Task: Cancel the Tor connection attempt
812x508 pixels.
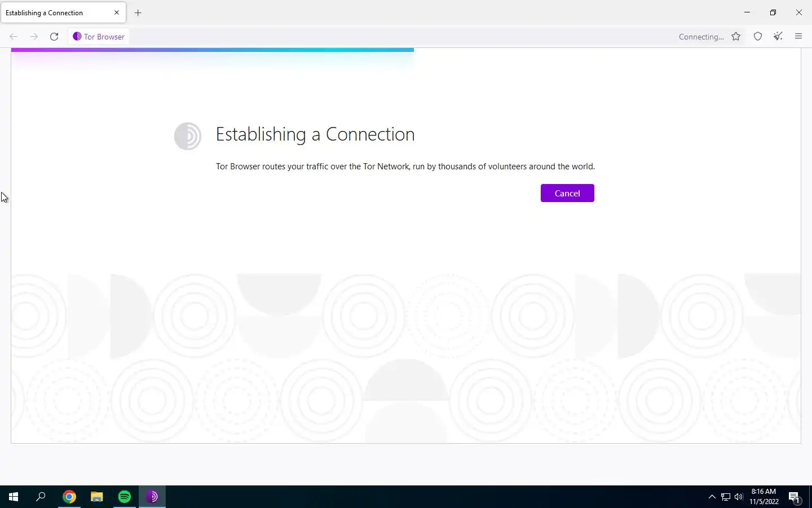Action: pos(567,193)
